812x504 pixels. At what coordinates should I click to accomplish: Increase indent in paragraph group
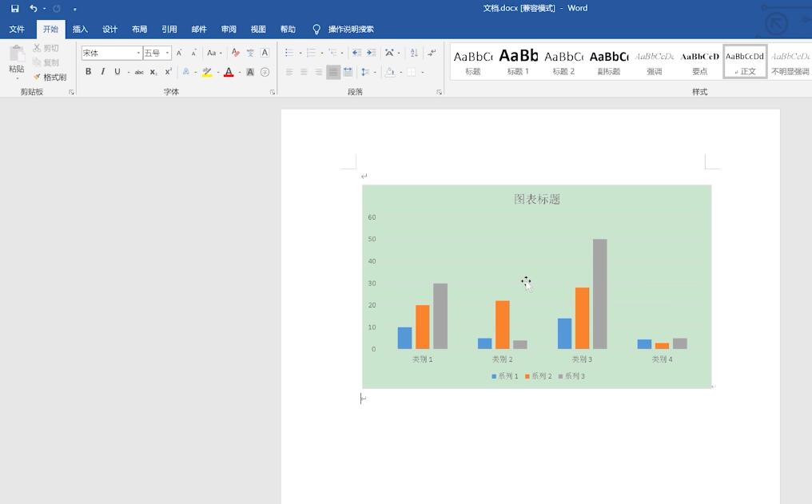(x=371, y=53)
